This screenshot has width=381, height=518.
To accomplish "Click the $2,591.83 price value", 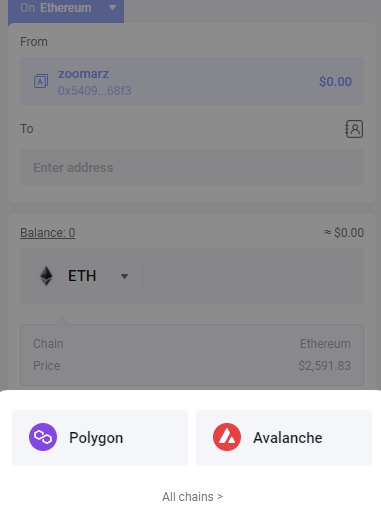I will (325, 366).
